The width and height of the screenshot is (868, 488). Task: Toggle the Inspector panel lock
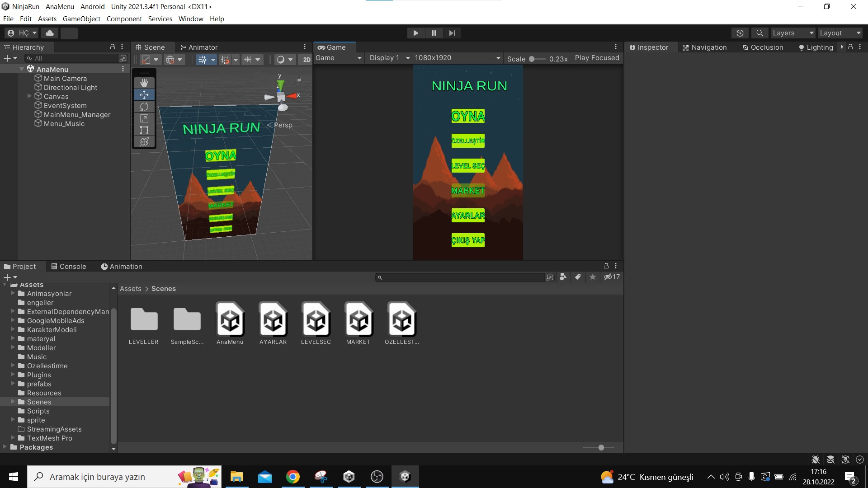tap(850, 47)
